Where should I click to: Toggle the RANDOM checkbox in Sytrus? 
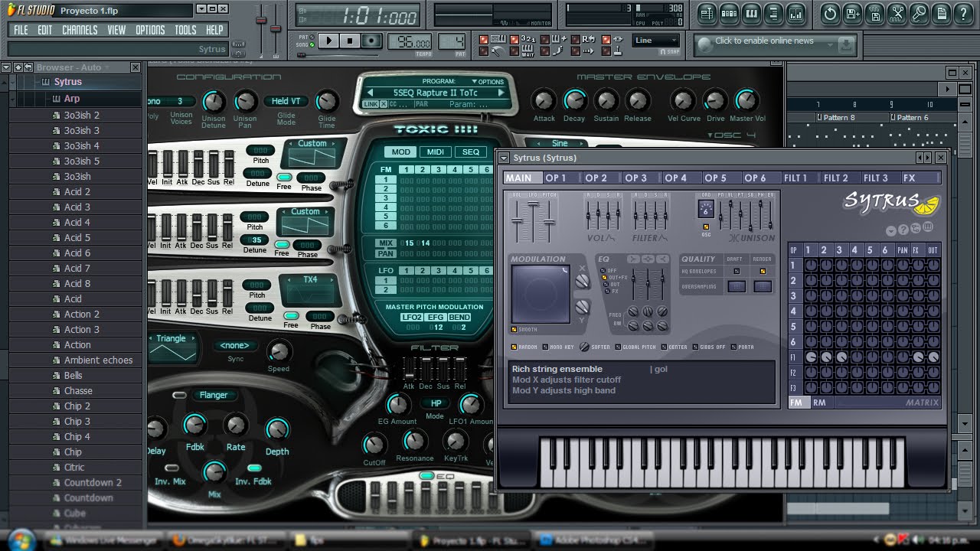(x=514, y=347)
